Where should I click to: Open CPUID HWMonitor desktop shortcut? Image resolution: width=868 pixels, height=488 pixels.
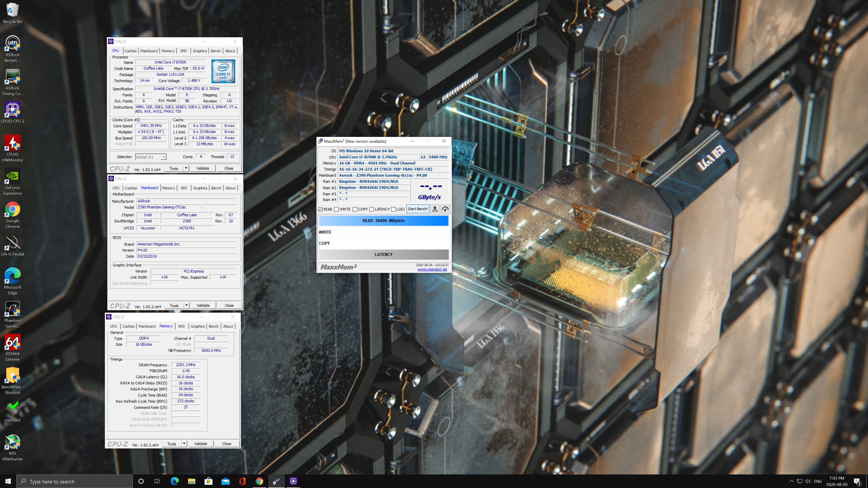pyautogui.click(x=12, y=148)
